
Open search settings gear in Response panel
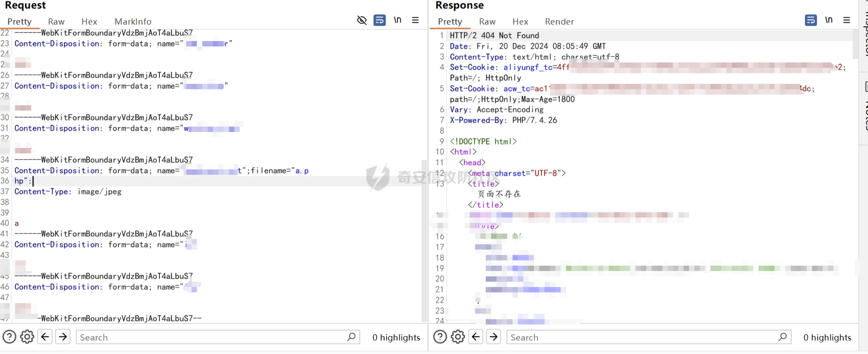click(458, 337)
